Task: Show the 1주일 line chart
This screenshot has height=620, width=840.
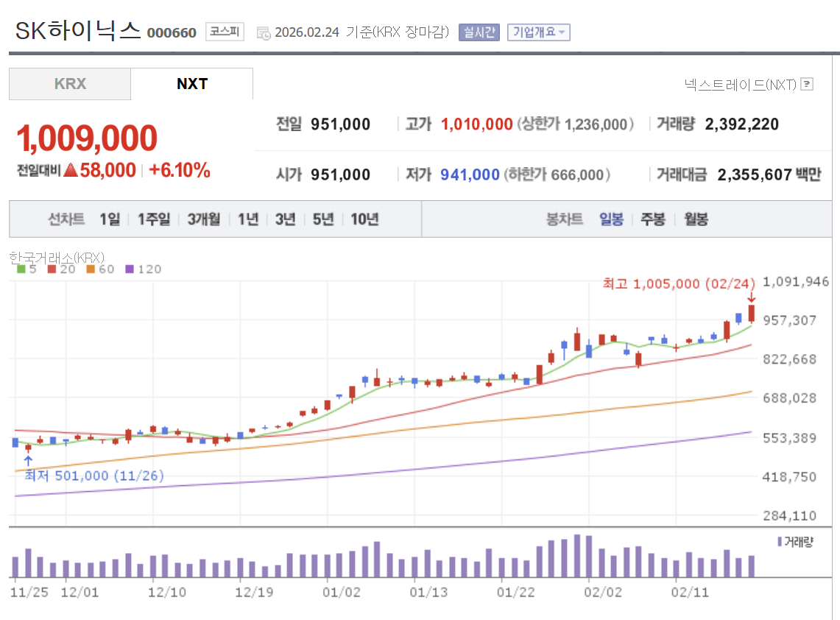Action: click(154, 219)
